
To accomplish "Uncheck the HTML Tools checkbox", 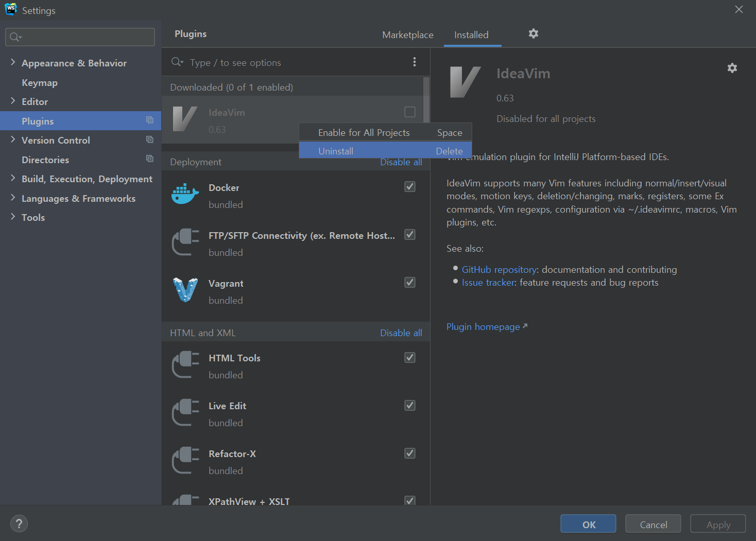I will (410, 357).
